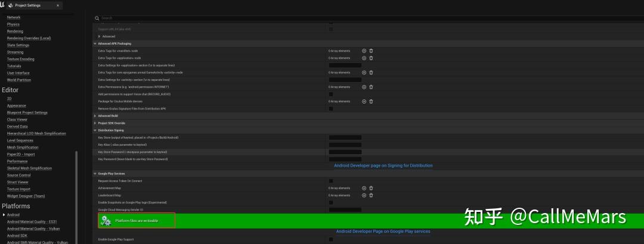
Task: Open Physics settings category
Action: pyautogui.click(x=13, y=24)
